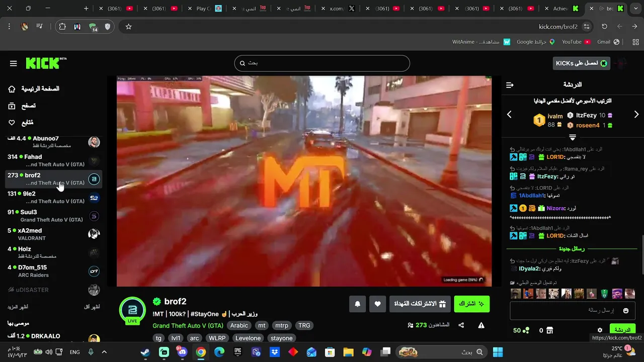The height and width of the screenshot is (362, 644).
Task: Click brof2 LIVE avatar
Action: click(x=132, y=310)
